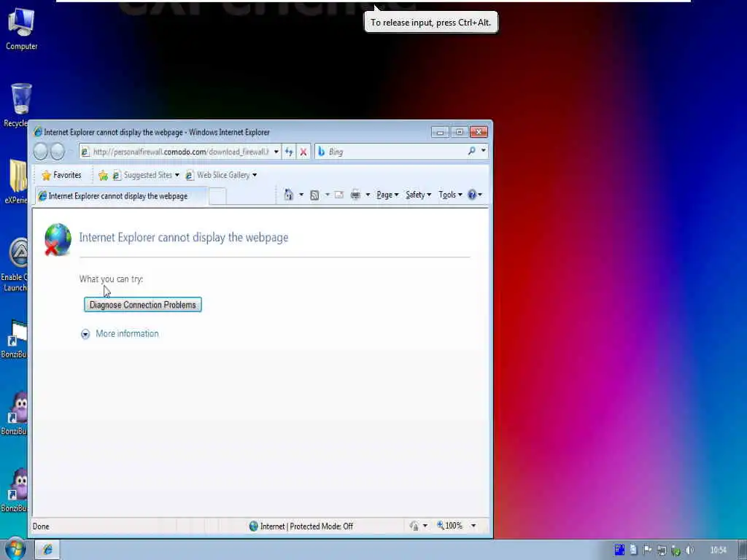The height and width of the screenshot is (560, 747).
Task: Click the red Stop loading icon
Action: pos(303,152)
